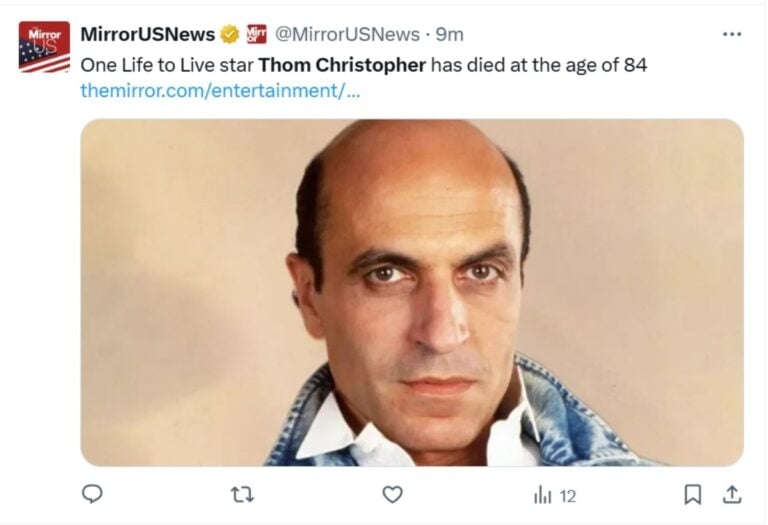The height and width of the screenshot is (525, 768).
Task: Open the three-dot more options menu
Action: click(x=732, y=34)
